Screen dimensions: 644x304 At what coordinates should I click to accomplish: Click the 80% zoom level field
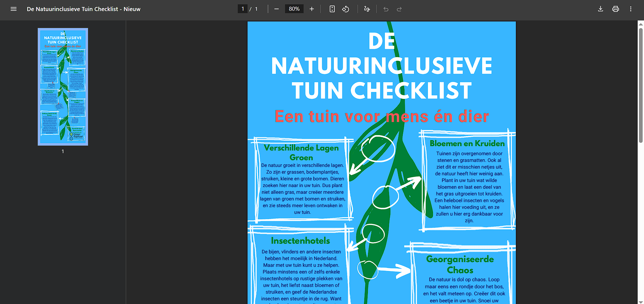(294, 9)
